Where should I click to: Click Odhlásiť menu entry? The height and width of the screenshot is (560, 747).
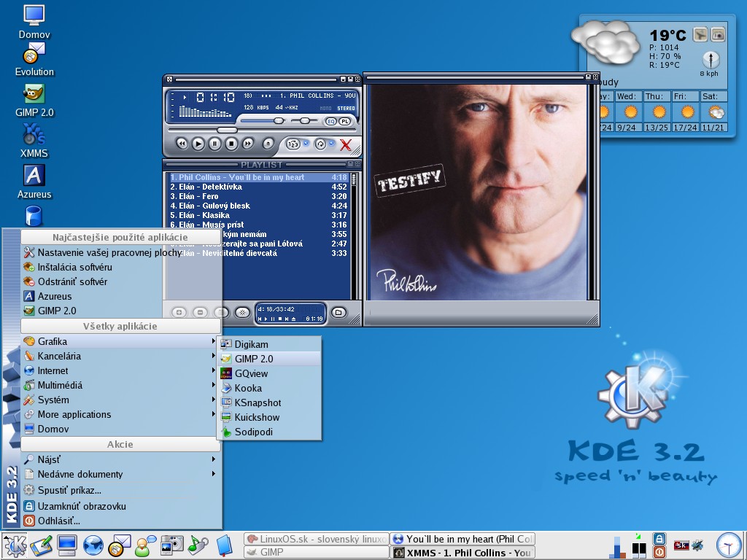click(120, 521)
